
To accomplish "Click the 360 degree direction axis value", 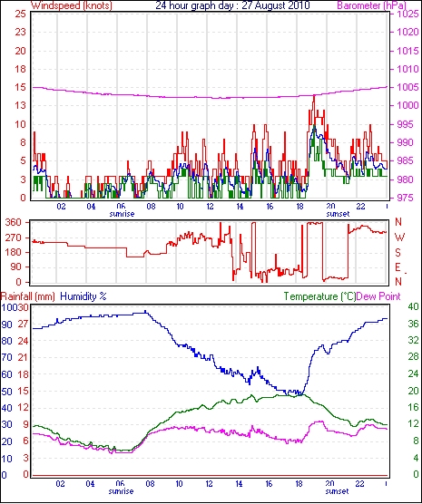I will (x=14, y=222).
